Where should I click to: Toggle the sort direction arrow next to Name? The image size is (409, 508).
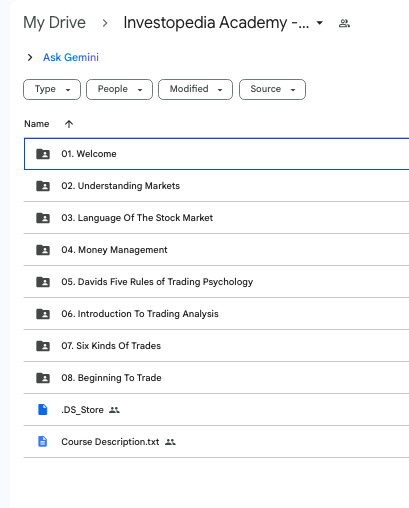click(x=69, y=124)
